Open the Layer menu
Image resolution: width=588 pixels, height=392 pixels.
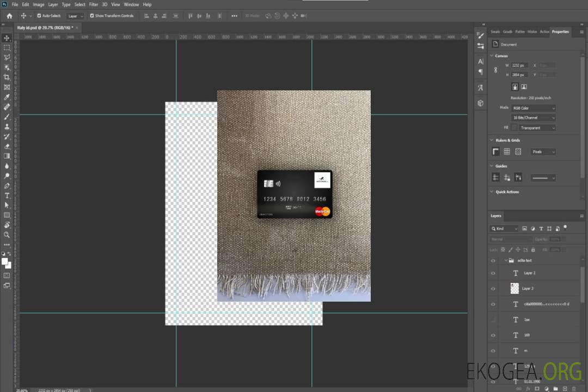pos(53,4)
